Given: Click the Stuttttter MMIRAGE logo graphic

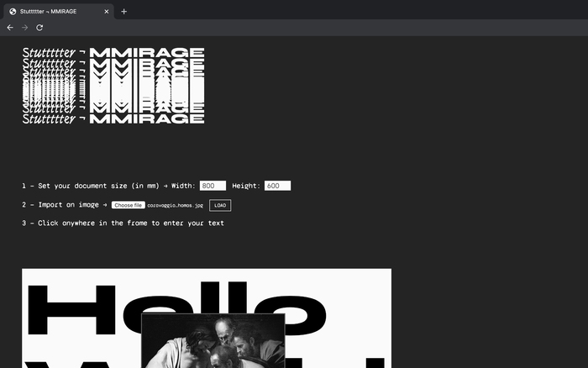Looking at the screenshot, I should [113, 86].
